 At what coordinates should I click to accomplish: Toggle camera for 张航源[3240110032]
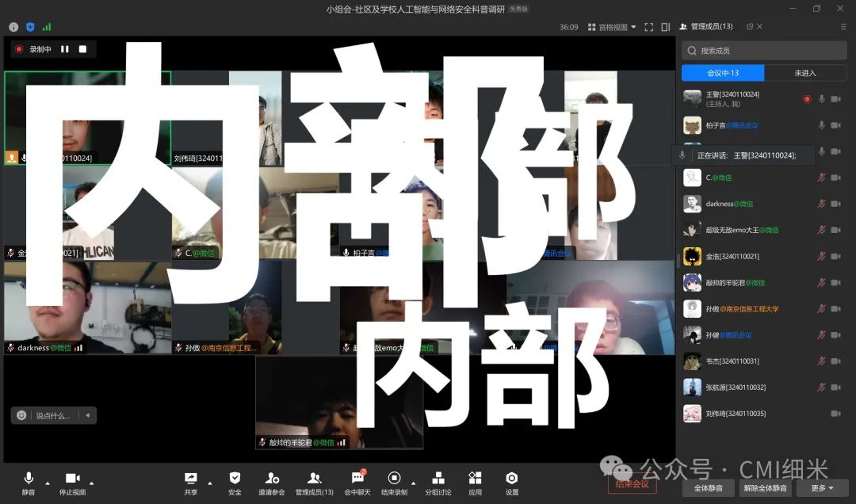click(836, 388)
